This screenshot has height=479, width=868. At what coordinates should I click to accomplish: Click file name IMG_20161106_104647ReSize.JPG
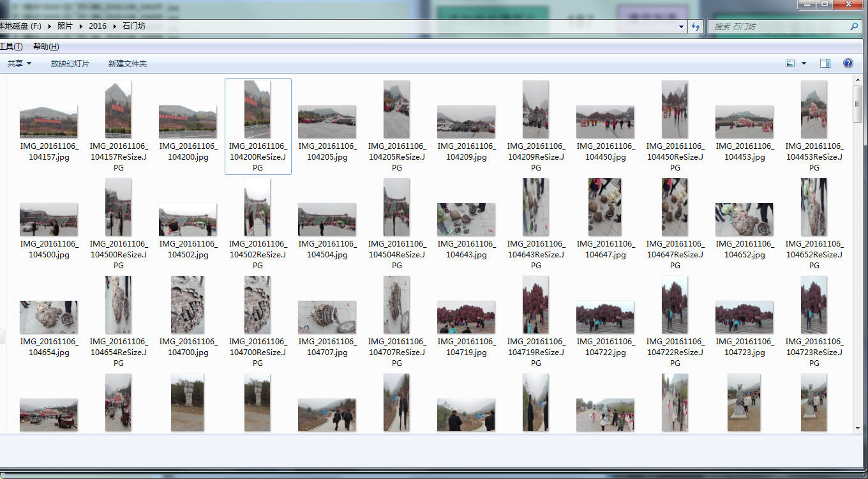[675, 254]
